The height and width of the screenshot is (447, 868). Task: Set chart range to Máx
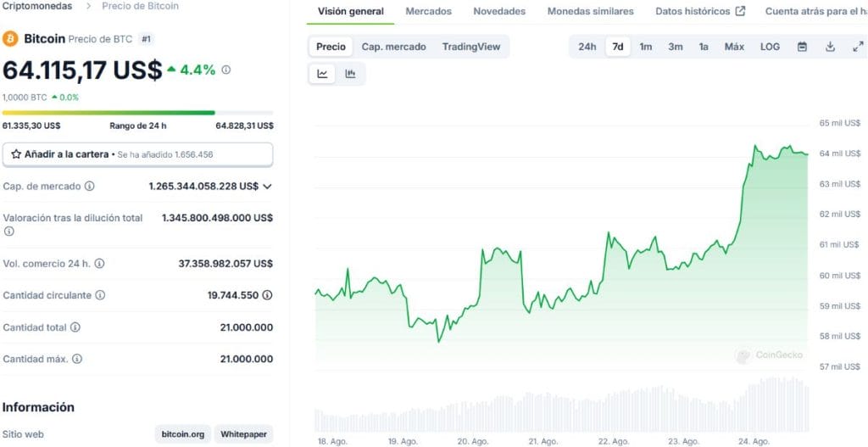[735, 47]
